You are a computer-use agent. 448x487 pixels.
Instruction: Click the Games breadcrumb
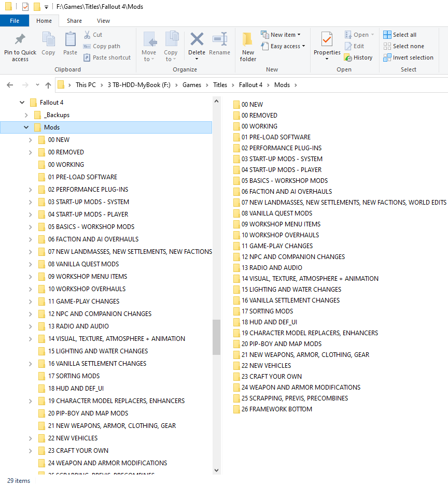point(192,85)
